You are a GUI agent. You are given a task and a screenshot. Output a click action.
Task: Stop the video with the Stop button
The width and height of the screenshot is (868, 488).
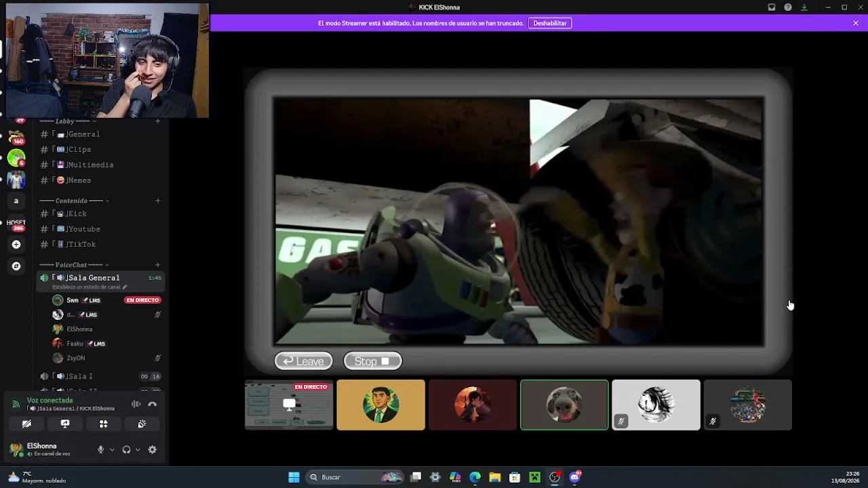tap(373, 361)
